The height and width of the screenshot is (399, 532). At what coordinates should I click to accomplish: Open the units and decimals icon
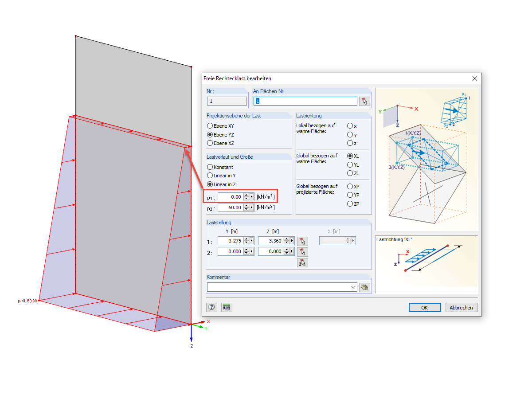227,307
